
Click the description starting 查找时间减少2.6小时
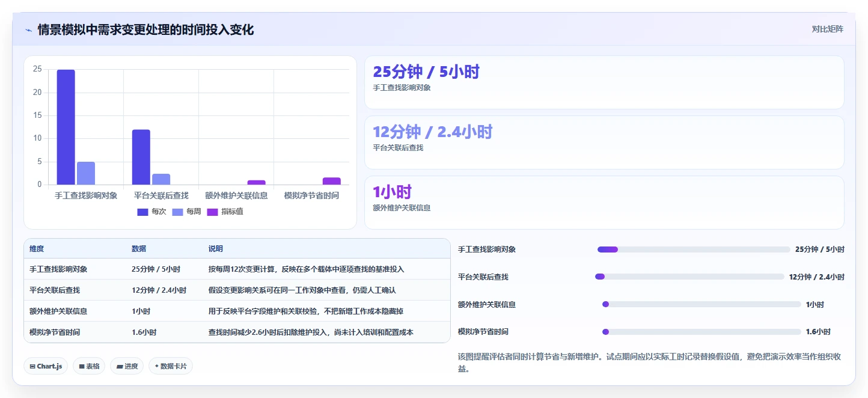pos(311,332)
